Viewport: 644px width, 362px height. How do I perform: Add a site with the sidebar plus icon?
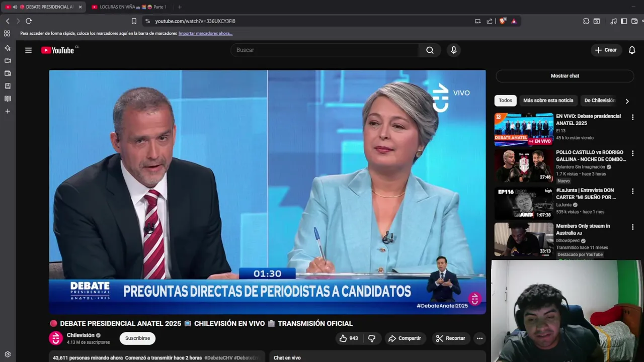coord(8,111)
